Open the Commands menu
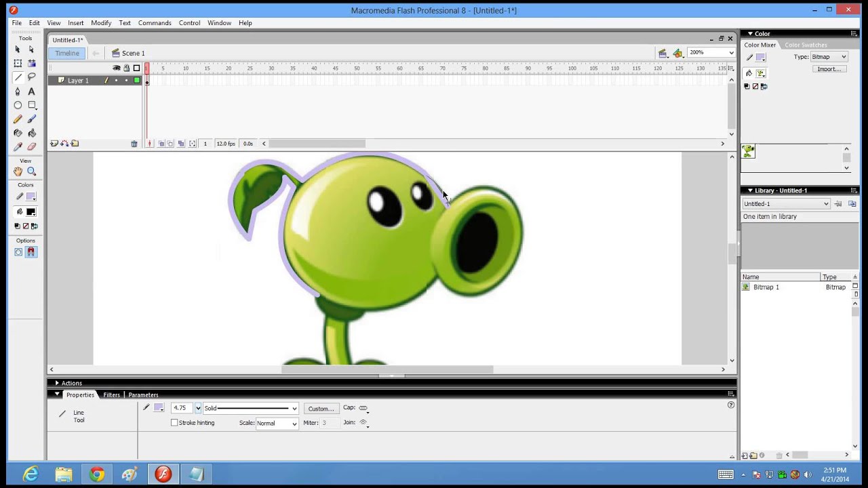 point(155,23)
